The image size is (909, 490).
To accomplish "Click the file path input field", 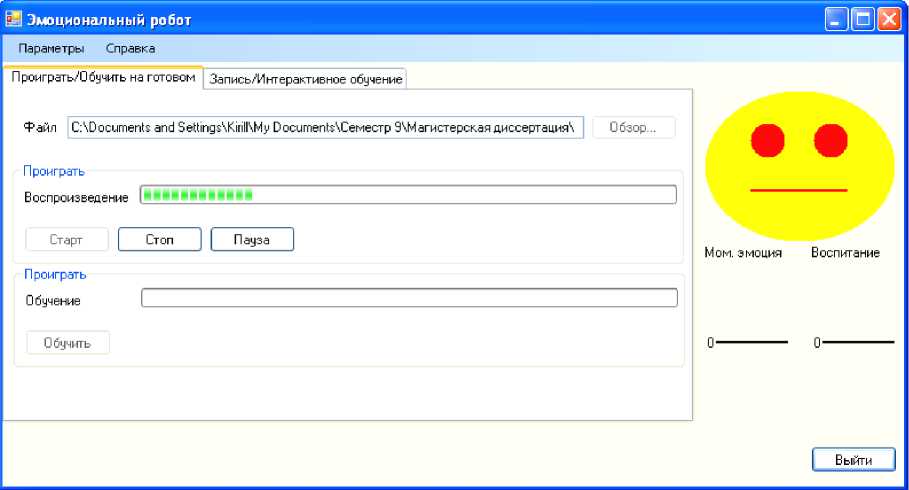I will (x=325, y=128).
